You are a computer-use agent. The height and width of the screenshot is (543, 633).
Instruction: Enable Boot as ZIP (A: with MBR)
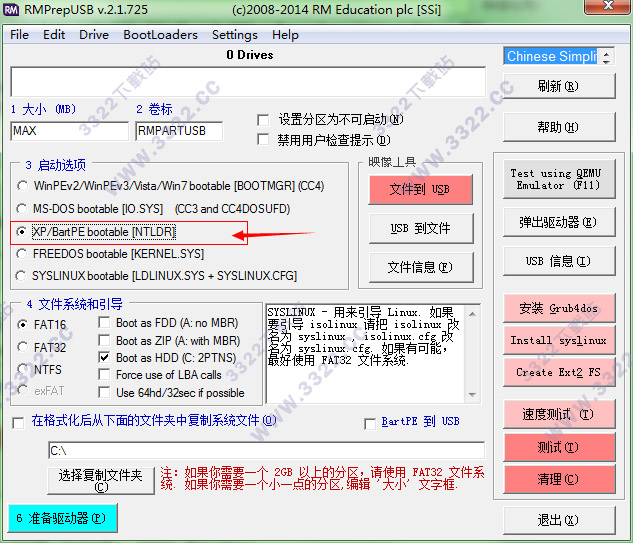click(x=105, y=340)
